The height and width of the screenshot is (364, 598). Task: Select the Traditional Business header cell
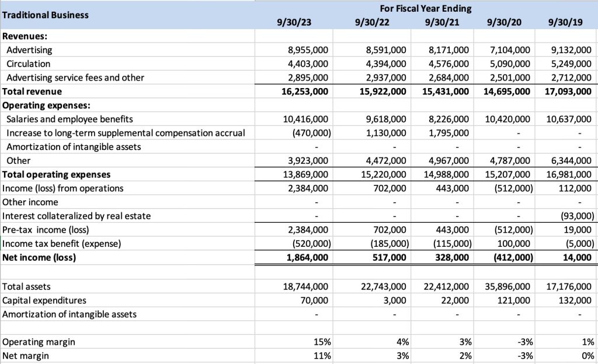coord(46,15)
